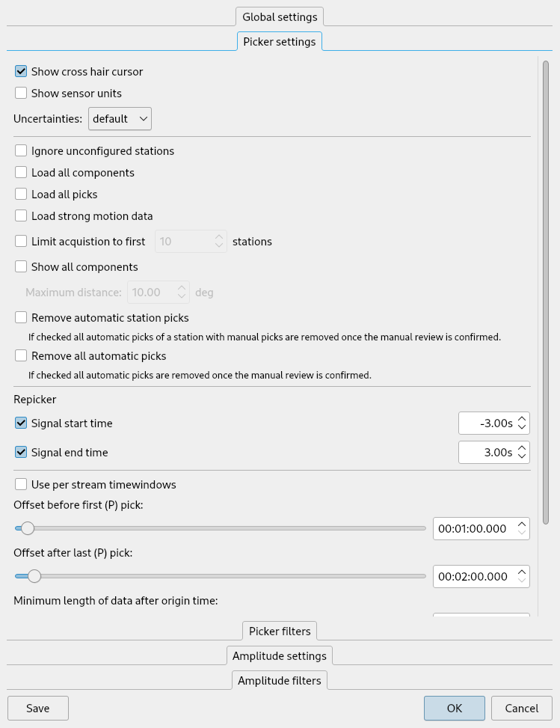Check Load strong motion data

coord(21,216)
